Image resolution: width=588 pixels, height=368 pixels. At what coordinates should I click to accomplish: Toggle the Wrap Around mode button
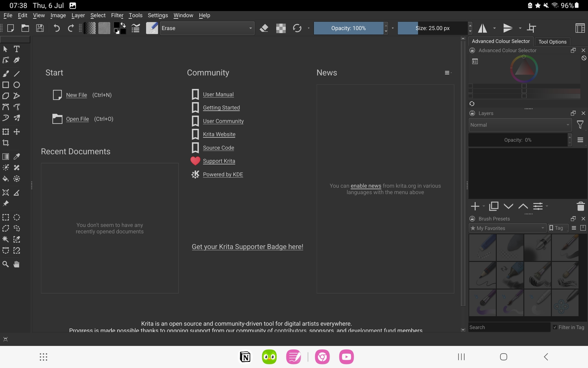point(532,28)
